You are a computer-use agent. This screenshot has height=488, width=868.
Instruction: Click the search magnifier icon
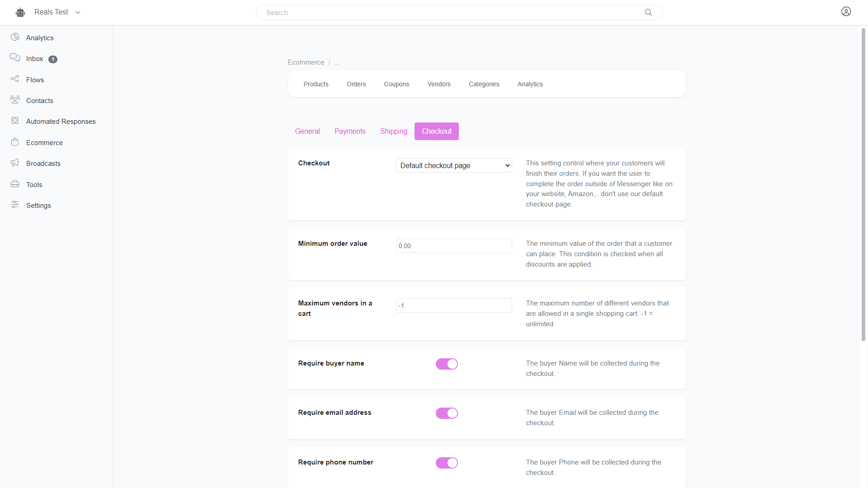click(648, 13)
